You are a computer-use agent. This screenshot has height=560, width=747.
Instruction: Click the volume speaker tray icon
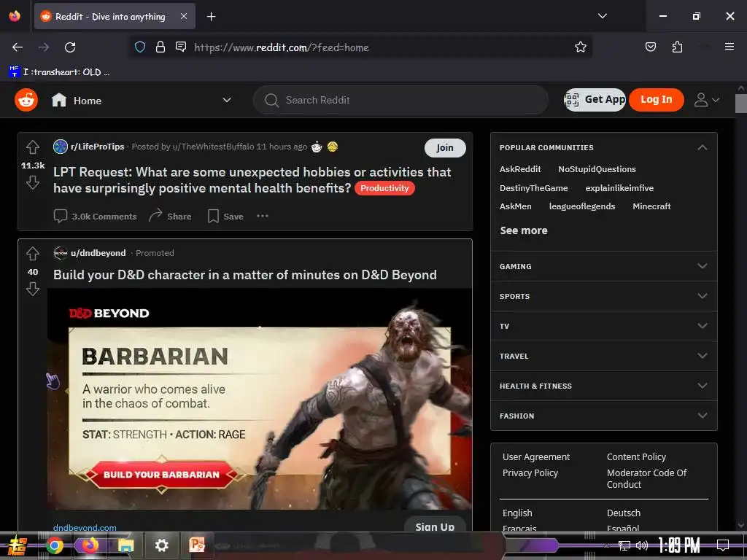pos(642,545)
